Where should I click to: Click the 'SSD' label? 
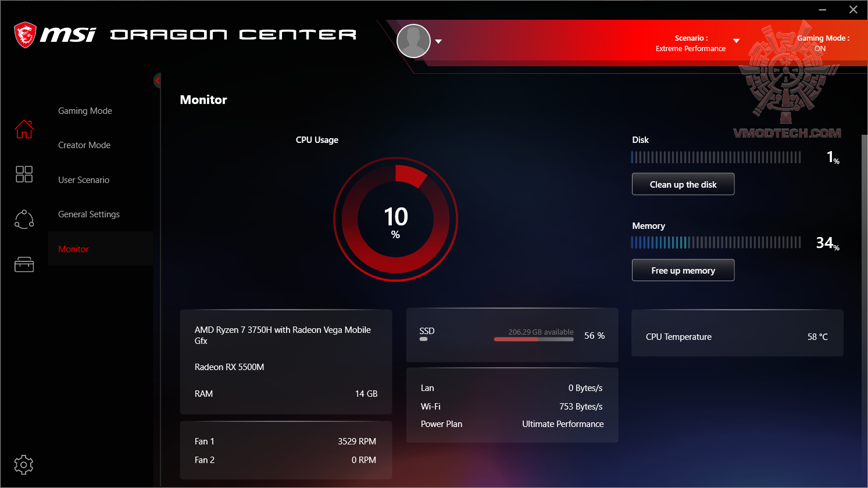(427, 331)
